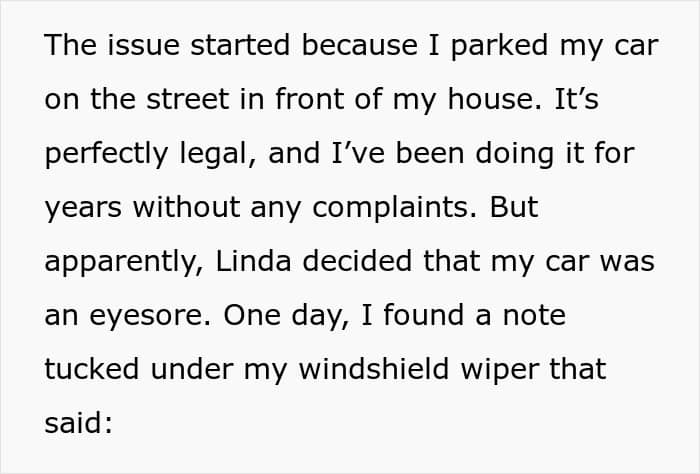The image size is (700, 474).
Task: Click the word "street"
Action: point(188,99)
